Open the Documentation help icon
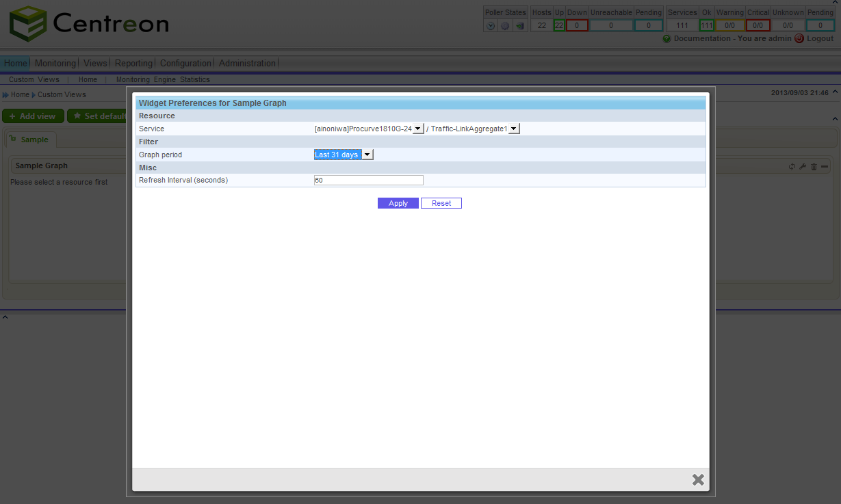841x504 pixels. tap(667, 38)
